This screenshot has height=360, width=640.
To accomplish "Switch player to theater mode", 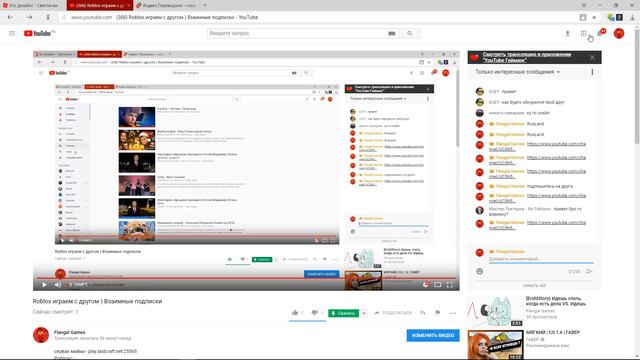I will [437, 284].
